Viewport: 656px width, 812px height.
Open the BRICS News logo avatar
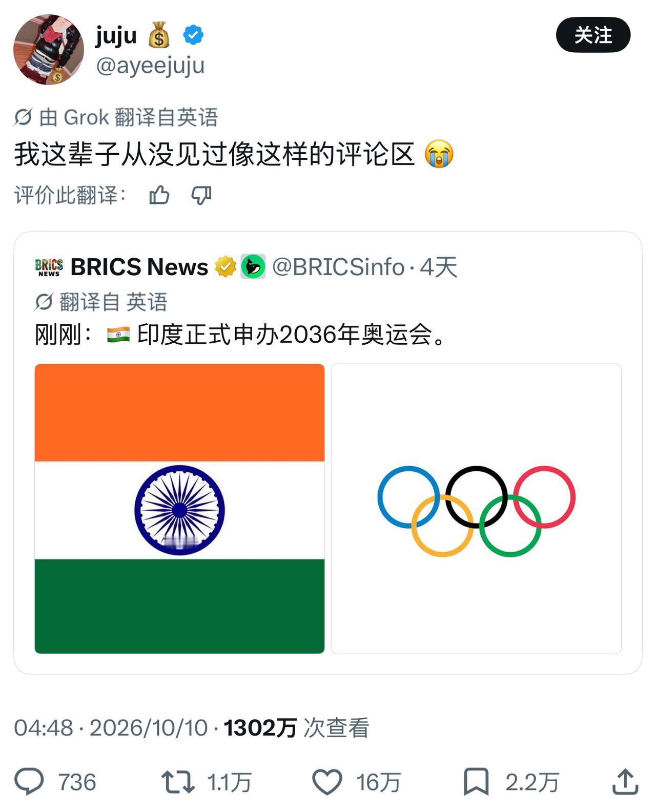click(49, 267)
